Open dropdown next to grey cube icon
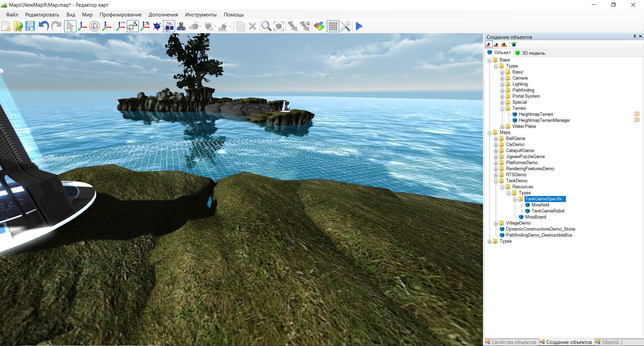Image resolution: width=644 pixels, height=346 pixels. coord(200,26)
